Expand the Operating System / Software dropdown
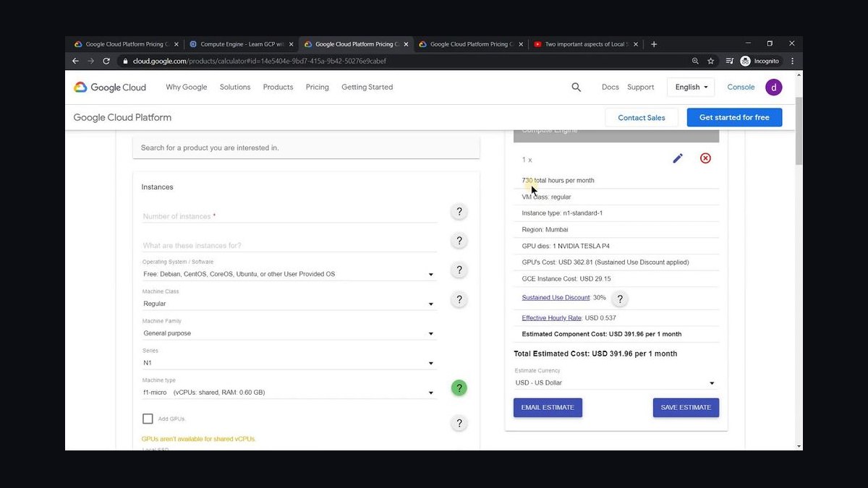The width and height of the screenshot is (868, 488). click(x=289, y=274)
